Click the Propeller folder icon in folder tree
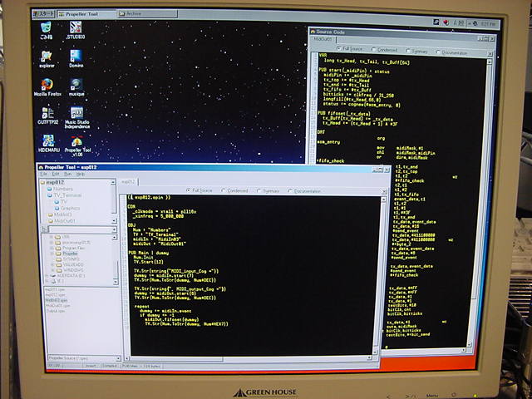This screenshot has width=532, height=399. point(58,254)
